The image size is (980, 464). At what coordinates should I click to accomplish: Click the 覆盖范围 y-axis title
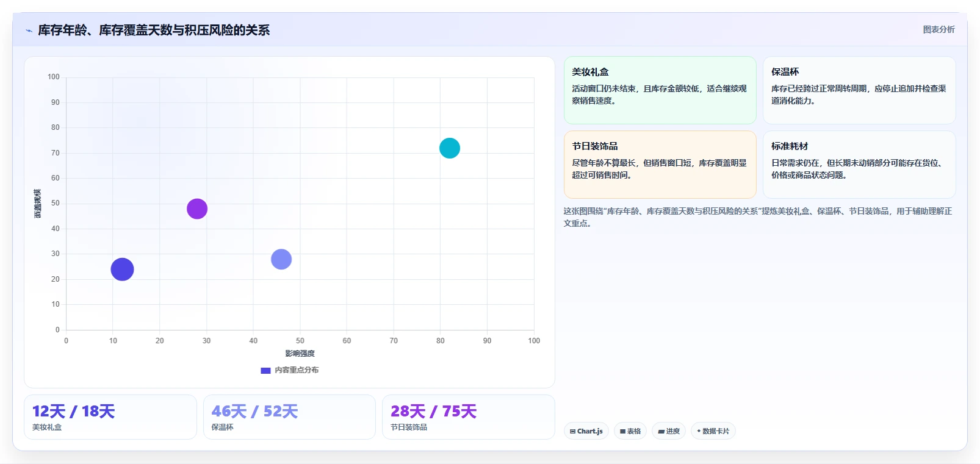(38, 204)
